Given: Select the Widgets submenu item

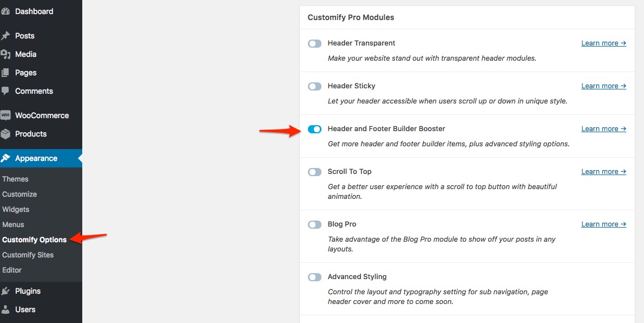Looking at the screenshot, I should pos(16,209).
